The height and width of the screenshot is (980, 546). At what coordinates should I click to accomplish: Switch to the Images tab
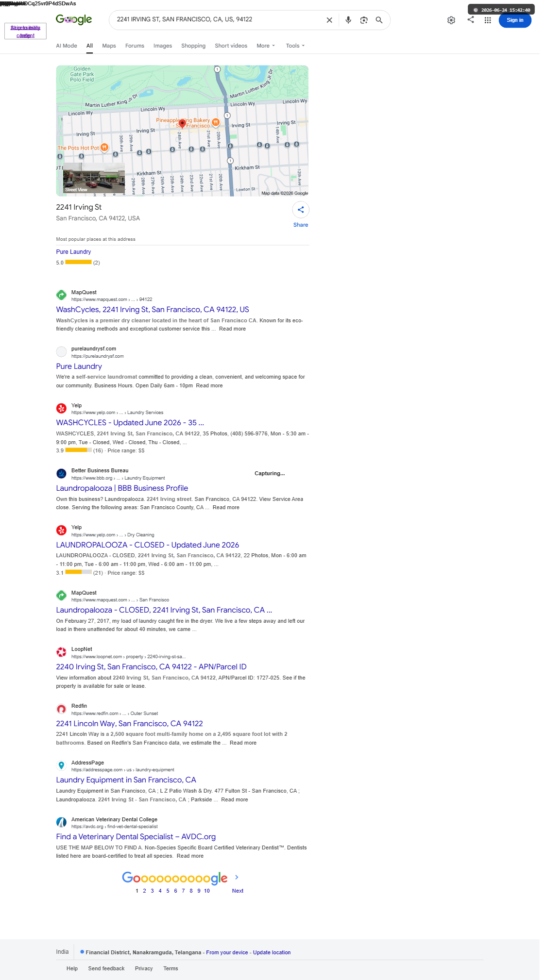pos(163,46)
